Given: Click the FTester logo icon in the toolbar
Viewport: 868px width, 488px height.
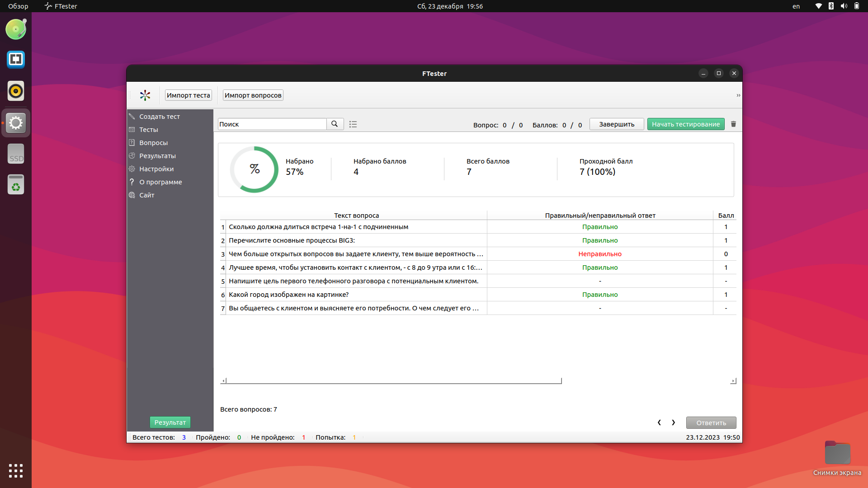Looking at the screenshot, I should click(145, 95).
